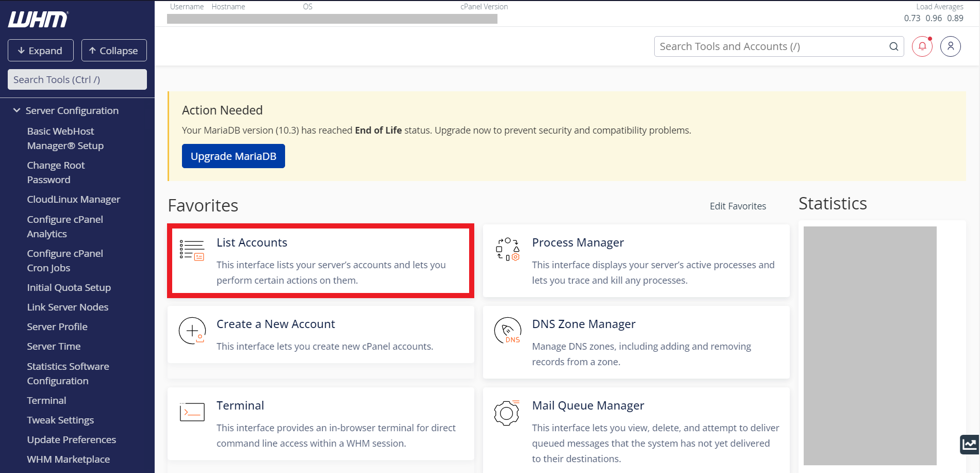Click the DNS Zone Manager icon
This screenshot has width=980, height=473.
(507, 330)
